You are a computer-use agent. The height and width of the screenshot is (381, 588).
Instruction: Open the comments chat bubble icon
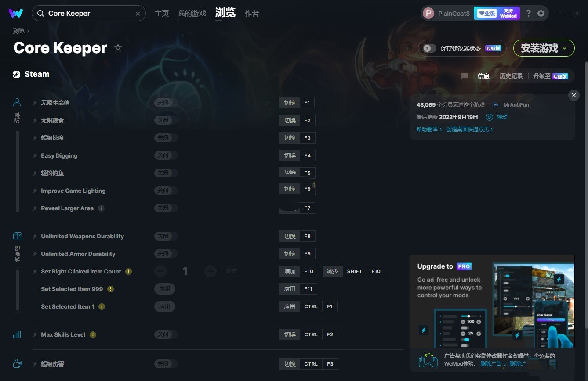tap(465, 76)
